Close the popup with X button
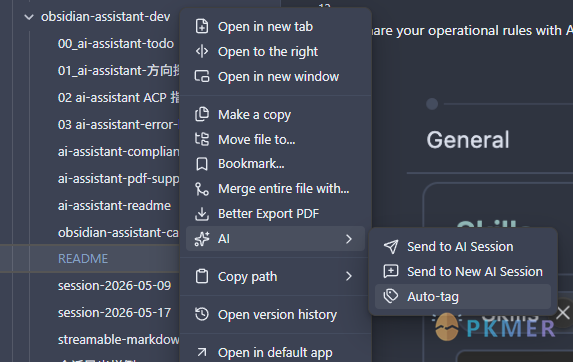This screenshot has width=573, height=362. tap(563, 313)
